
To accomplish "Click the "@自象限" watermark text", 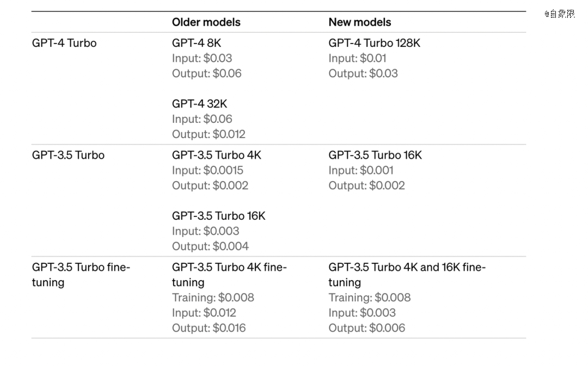I will pyautogui.click(x=559, y=14).
